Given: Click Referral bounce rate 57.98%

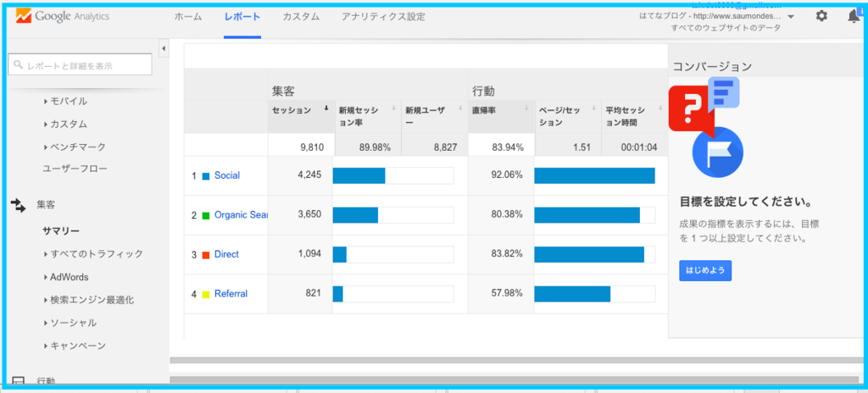Looking at the screenshot, I should 507,294.
